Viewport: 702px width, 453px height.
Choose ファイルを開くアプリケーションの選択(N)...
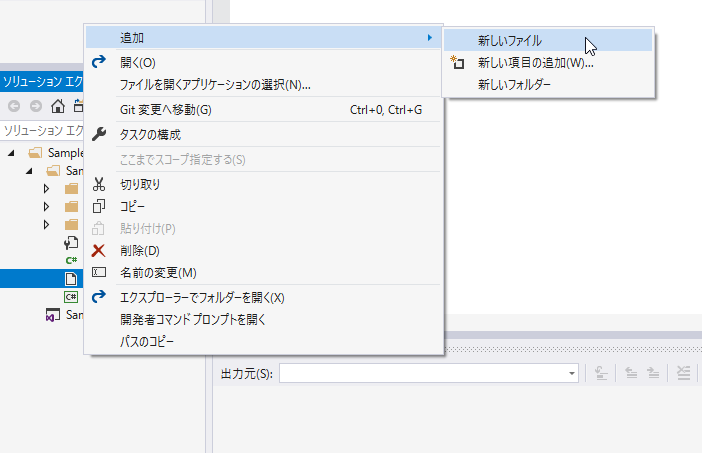pyautogui.click(x=264, y=85)
